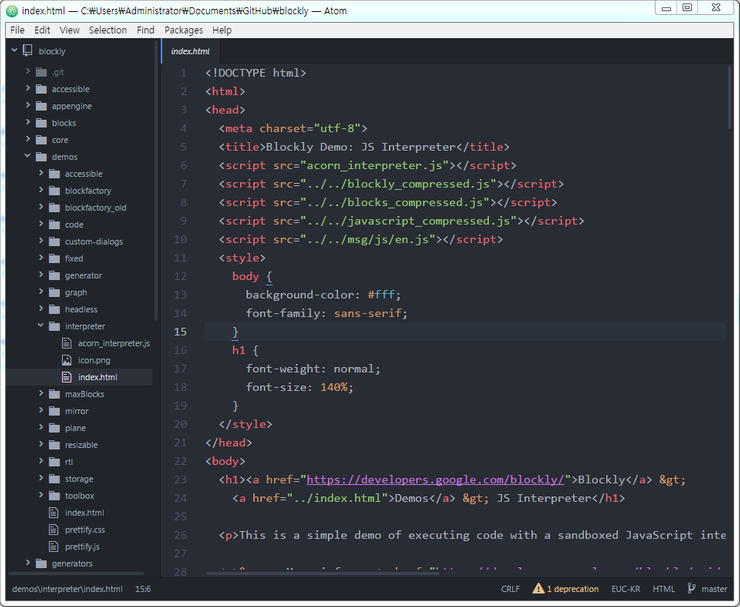Screen dimensions: 740x607
Task: Click the acorn_interpreter.js file icon
Action: pos(68,343)
